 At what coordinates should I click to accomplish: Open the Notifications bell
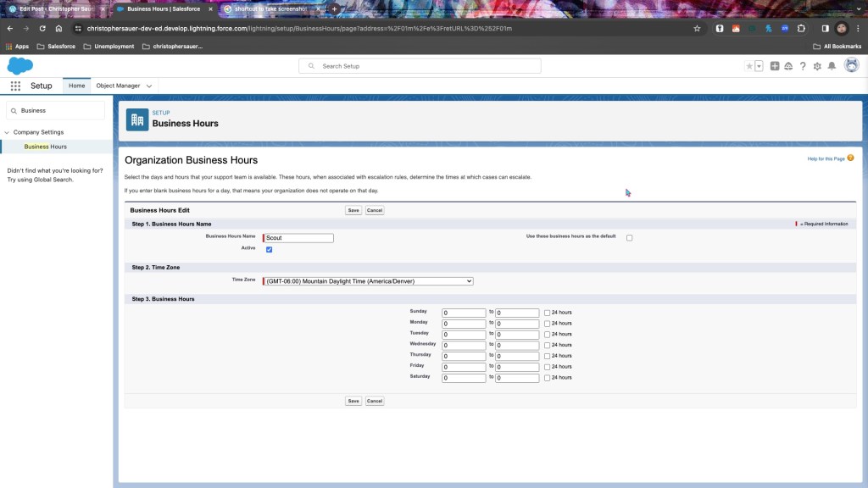832,66
